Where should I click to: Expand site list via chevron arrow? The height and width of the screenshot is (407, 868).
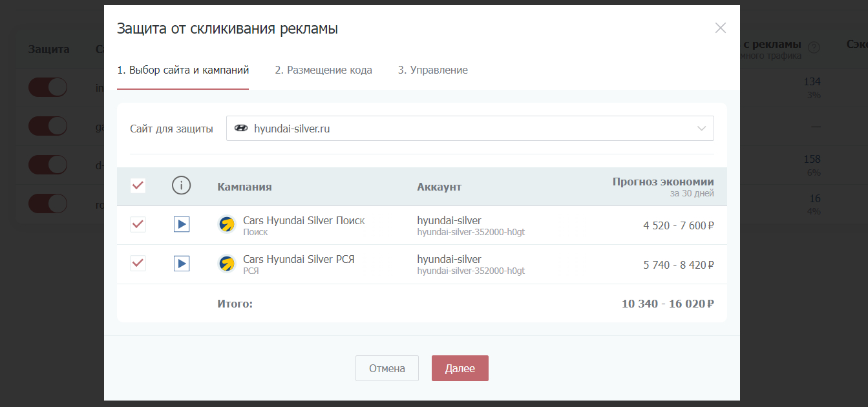(702, 129)
